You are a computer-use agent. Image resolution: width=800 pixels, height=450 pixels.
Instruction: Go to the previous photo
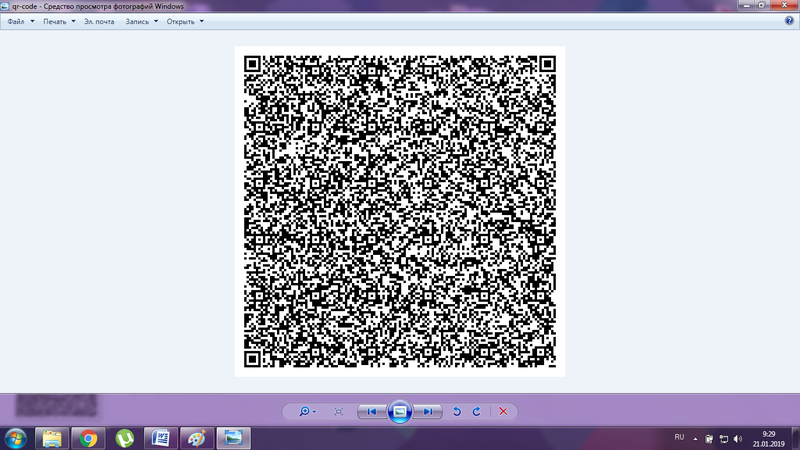point(372,412)
